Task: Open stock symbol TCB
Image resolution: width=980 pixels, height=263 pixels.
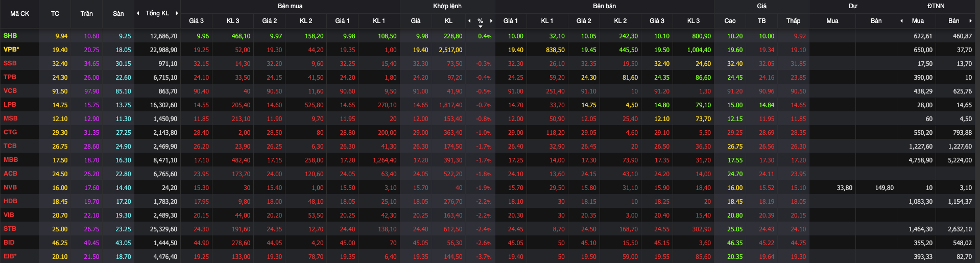Action: pos(10,146)
